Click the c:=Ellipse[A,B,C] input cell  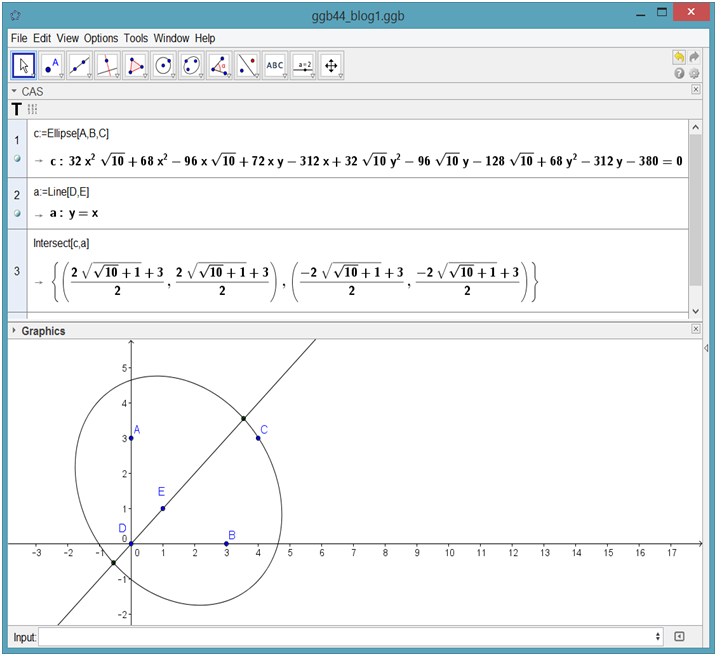(x=71, y=133)
